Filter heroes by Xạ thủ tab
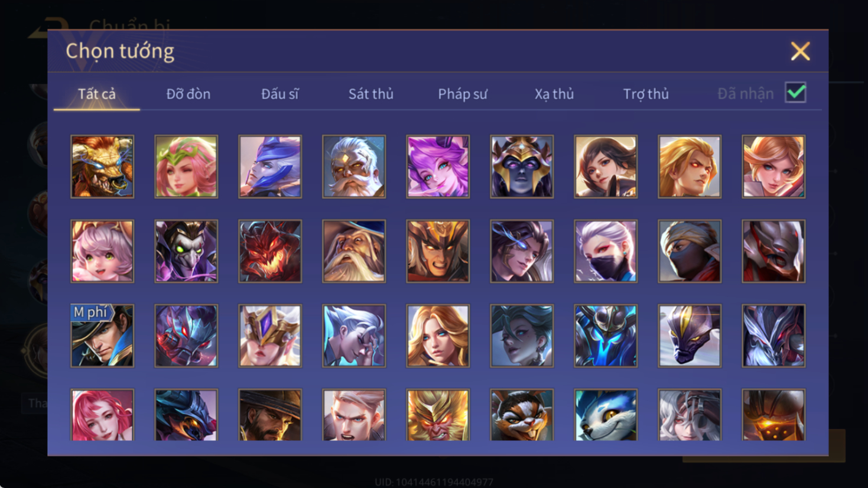 (x=554, y=94)
